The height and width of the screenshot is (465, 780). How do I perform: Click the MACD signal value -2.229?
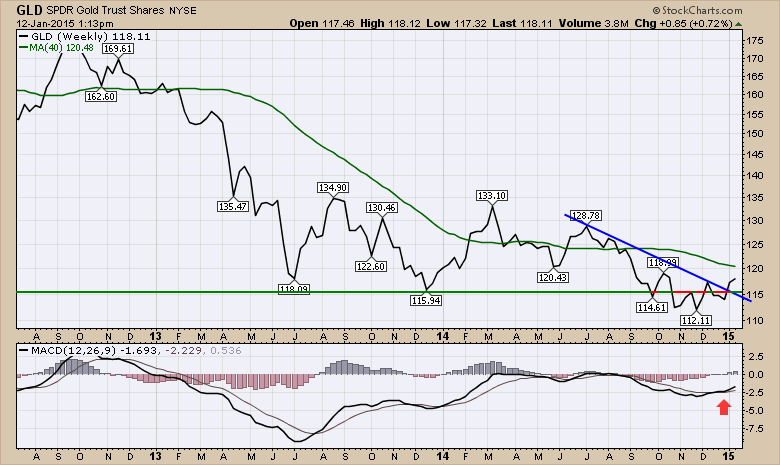coord(184,350)
